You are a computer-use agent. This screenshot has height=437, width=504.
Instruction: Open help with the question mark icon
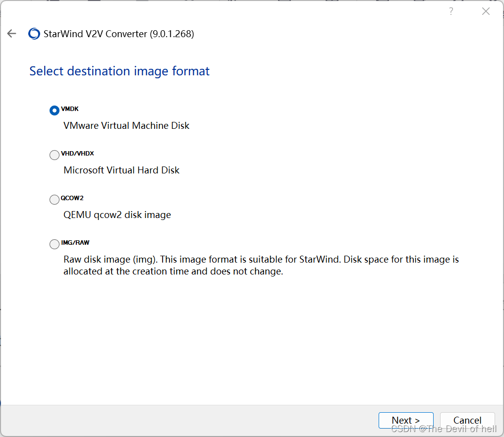(451, 11)
